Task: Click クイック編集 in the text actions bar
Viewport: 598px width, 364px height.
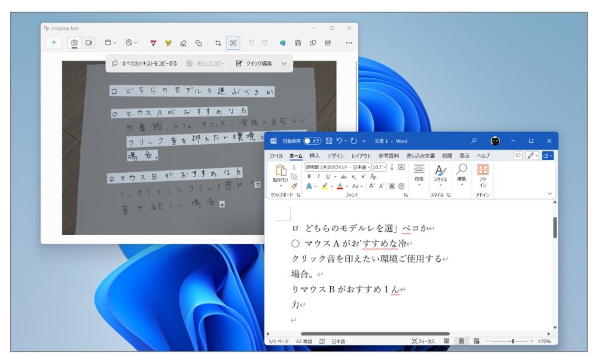Action: 254,63
